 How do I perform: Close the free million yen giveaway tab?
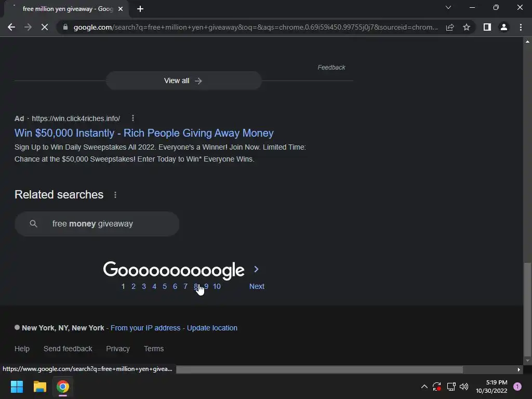[121, 9]
